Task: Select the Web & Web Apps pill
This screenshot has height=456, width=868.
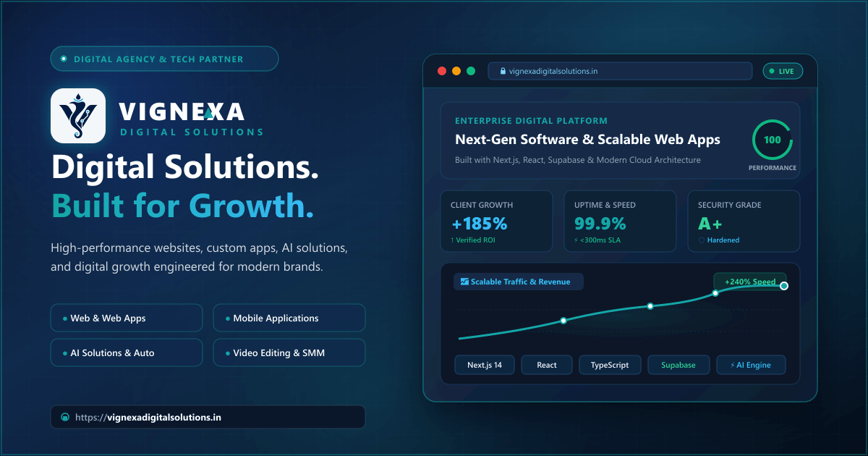Action: [x=127, y=318]
